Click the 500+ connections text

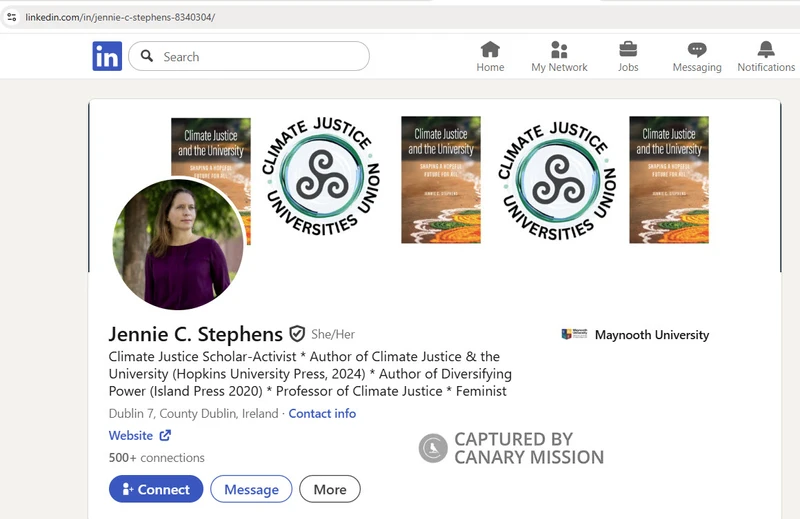[x=157, y=457]
